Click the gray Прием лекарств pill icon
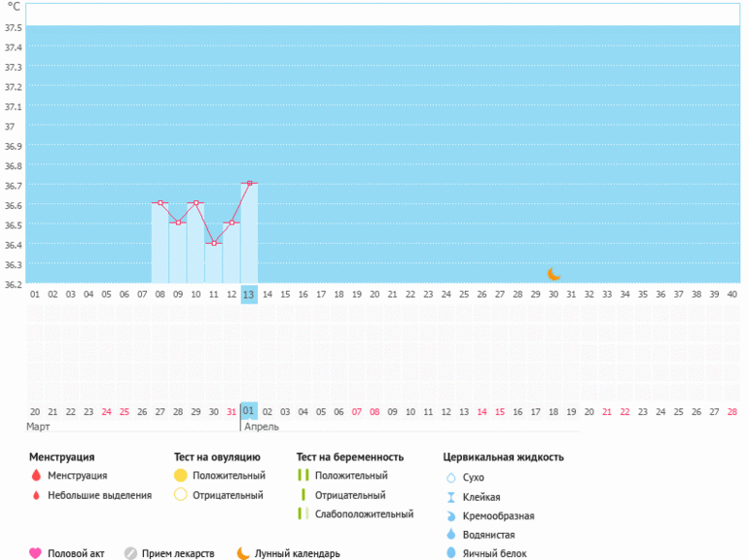Screen dimensions: 749x560 click(130, 553)
